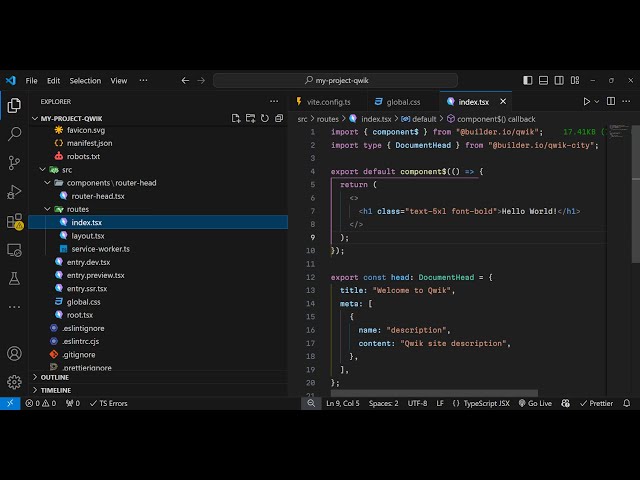Open the Testing flask icon view
Image resolution: width=640 pixels, height=480 pixels.
pyautogui.click(x=14, y=278)
